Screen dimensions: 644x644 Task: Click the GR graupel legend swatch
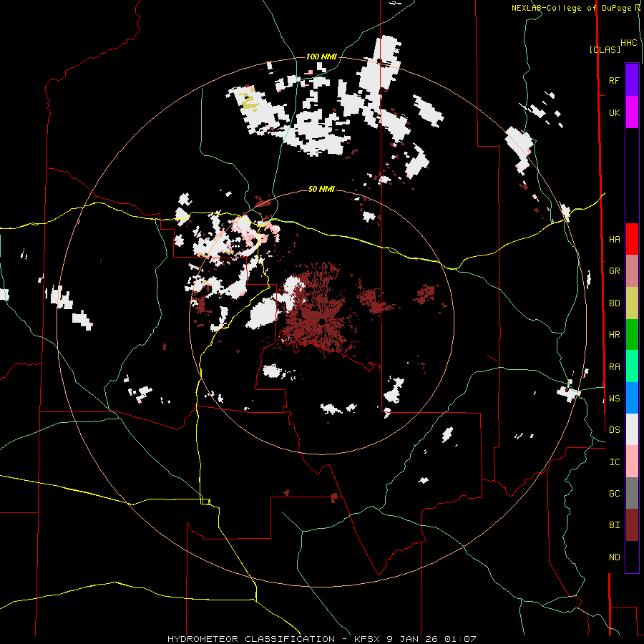point(632,271)
